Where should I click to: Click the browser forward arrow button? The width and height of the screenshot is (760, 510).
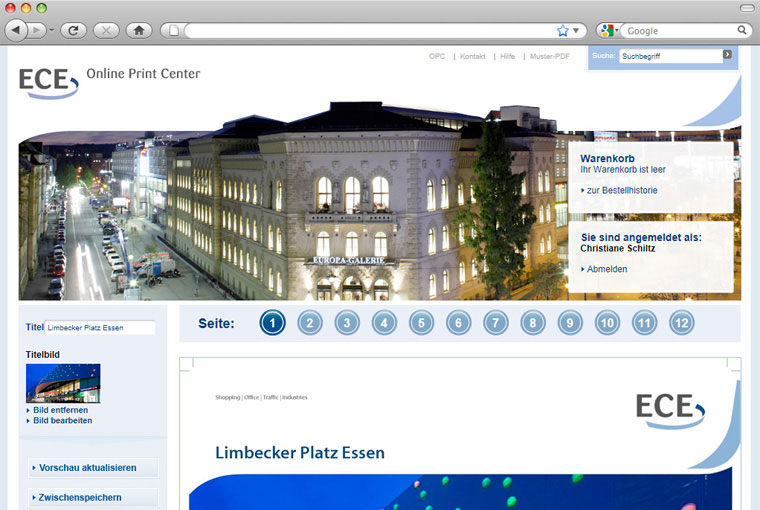click(x=37, y=31)
